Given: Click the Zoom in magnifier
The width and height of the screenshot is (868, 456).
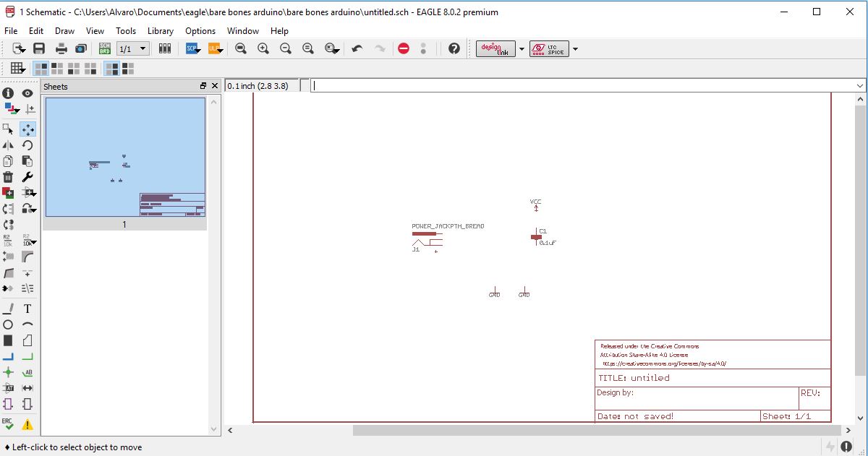Looking at the screenshot, I should click(263, 48).
